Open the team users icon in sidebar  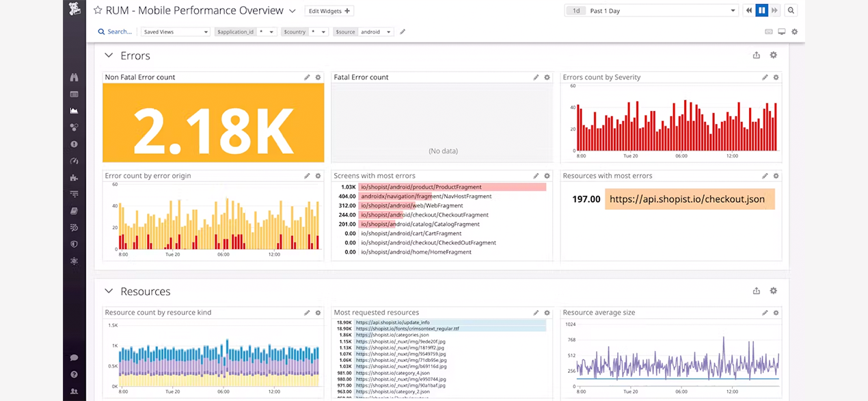point(74,391)
